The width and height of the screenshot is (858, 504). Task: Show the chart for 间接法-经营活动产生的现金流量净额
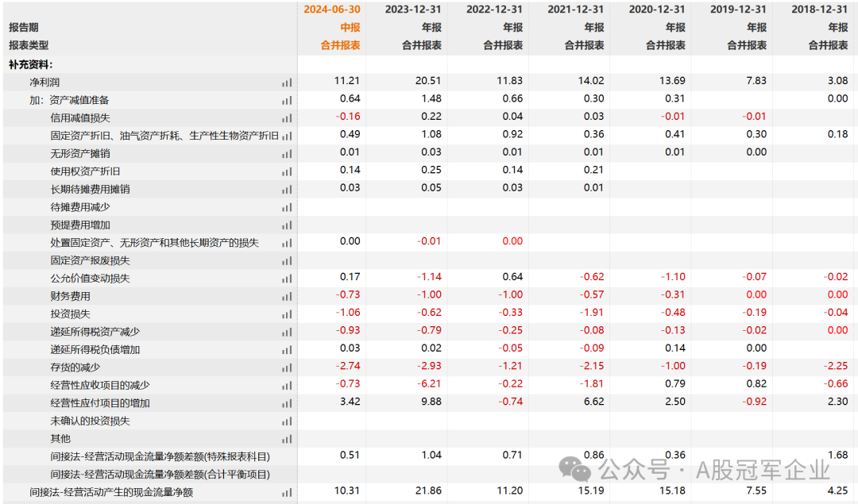click(287, 493)
